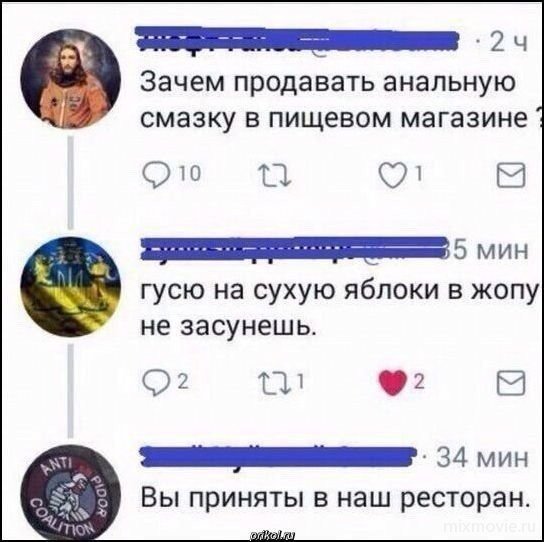Open the Anti Pidor Coalition avatar
Image resolution: width=544 pixels, height=542 pixels.
pos(71,493)
